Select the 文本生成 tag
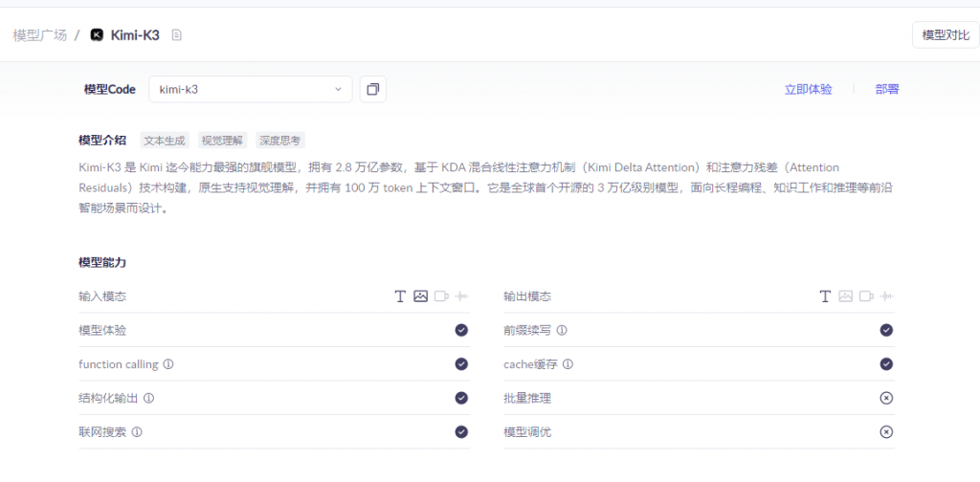This screenshot has width=980, height=482. [165, 141]
